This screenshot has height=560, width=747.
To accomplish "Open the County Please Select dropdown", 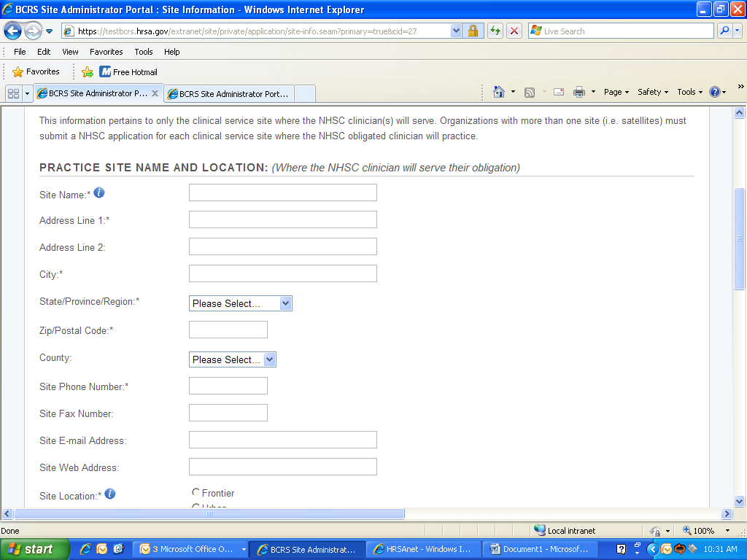I will pos(233,359).
